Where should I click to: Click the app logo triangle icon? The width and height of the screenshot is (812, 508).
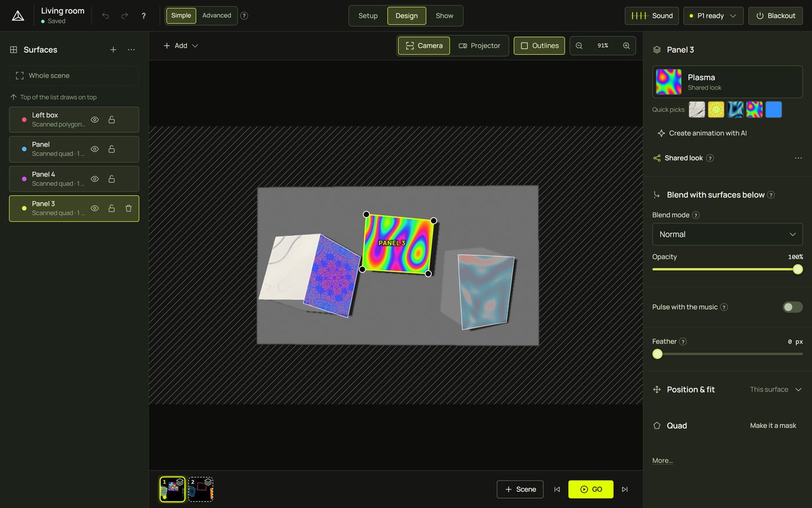18,16
